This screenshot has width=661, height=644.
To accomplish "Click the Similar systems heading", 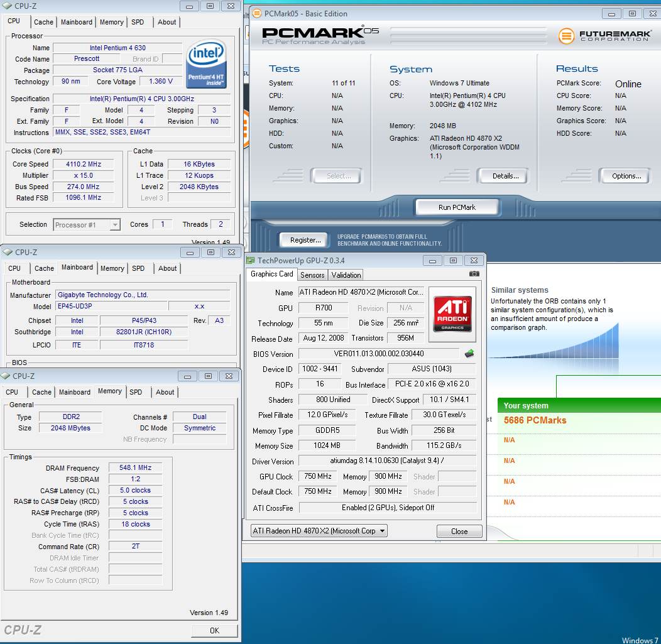I will [x=520, y=290].
